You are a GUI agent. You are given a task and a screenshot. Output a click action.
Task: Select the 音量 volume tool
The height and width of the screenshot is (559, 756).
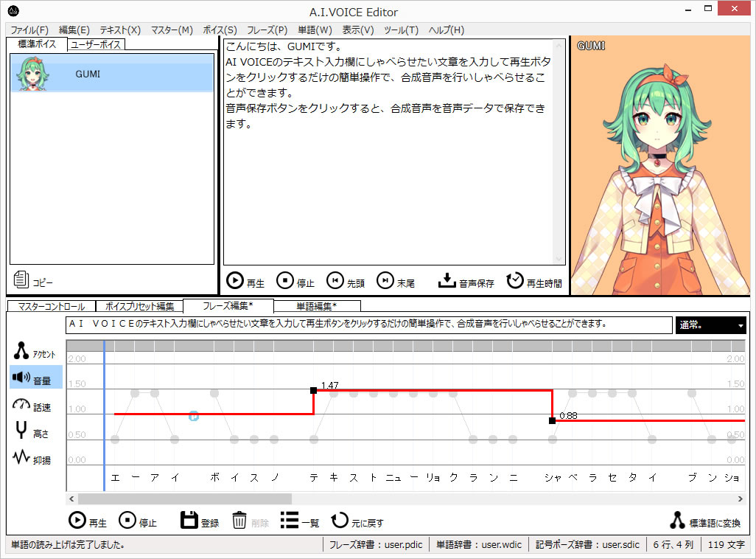[x=35, y=378]
